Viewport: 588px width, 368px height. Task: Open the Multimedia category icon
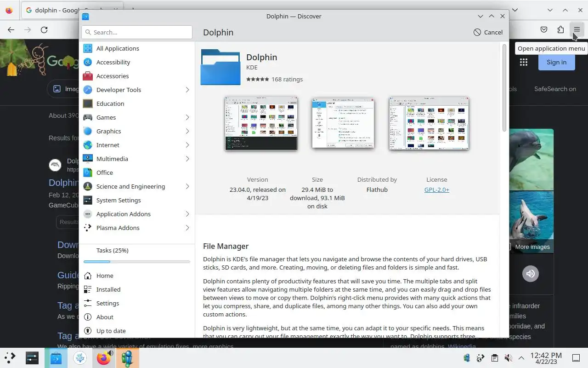88,159
